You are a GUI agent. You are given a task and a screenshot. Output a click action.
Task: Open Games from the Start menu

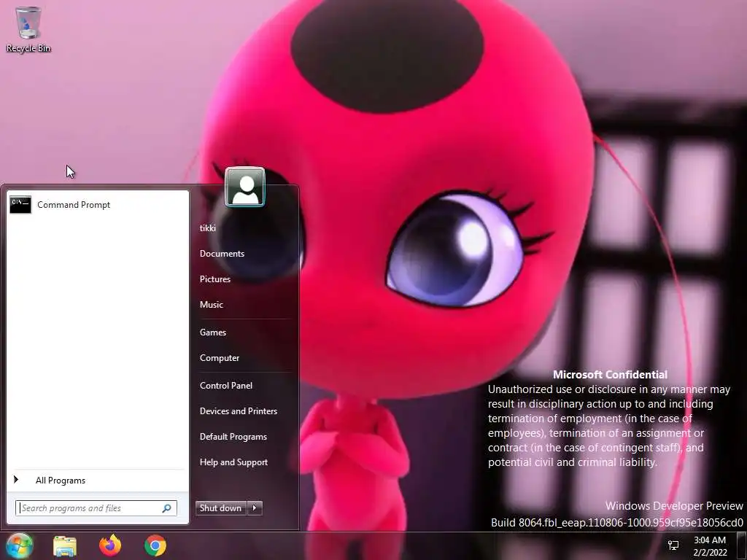tap(213, 332)
